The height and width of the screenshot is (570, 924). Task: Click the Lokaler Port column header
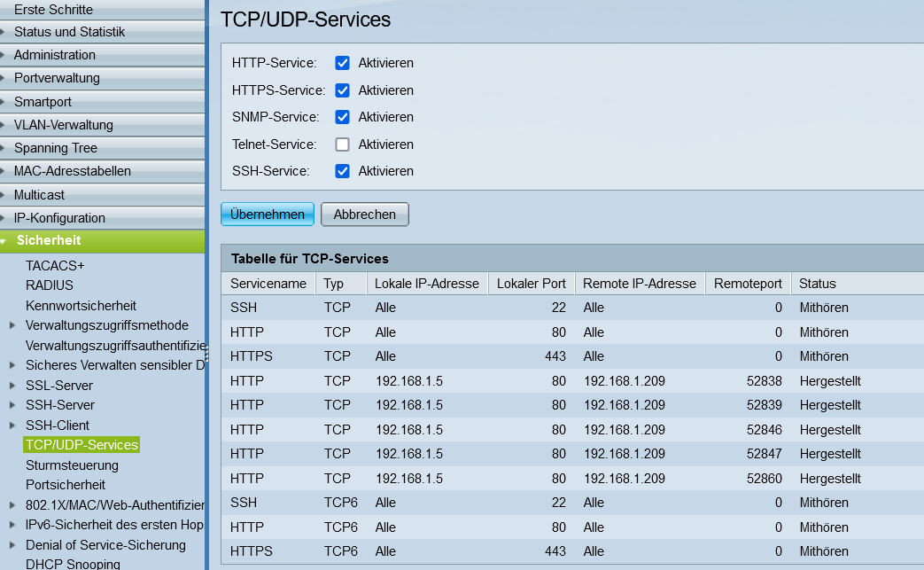tap(531, 284)
